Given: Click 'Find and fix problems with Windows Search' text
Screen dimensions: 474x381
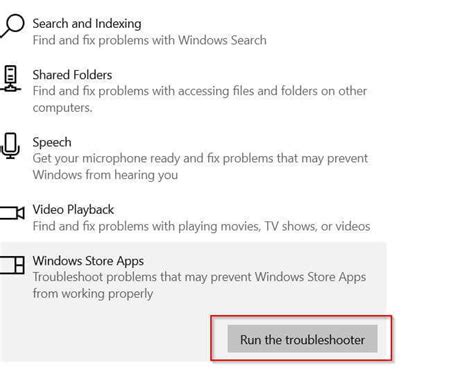Looking at the screenshot, I should pos(149,40).
